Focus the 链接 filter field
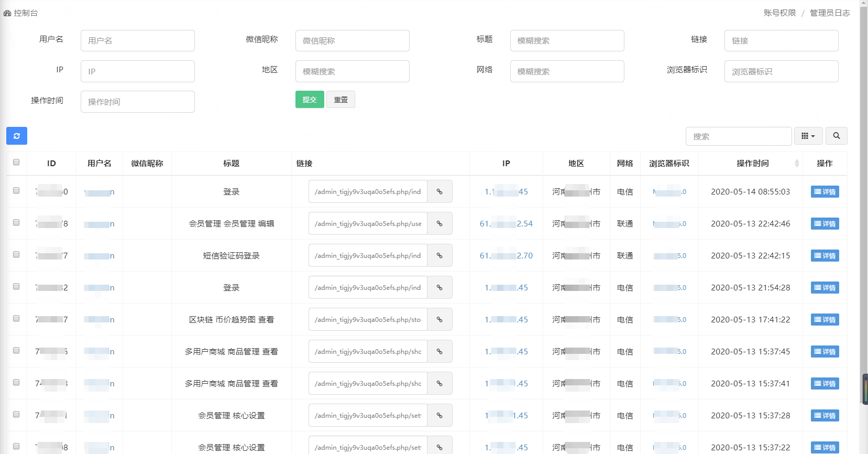868x454 pixels. click(782, 40)
